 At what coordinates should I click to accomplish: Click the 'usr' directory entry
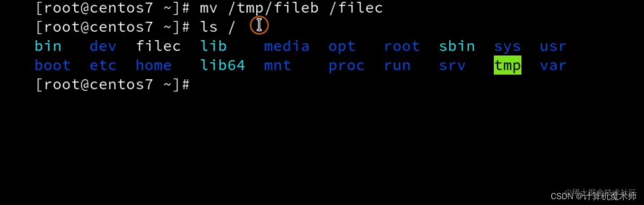click(x=553, y=47)
